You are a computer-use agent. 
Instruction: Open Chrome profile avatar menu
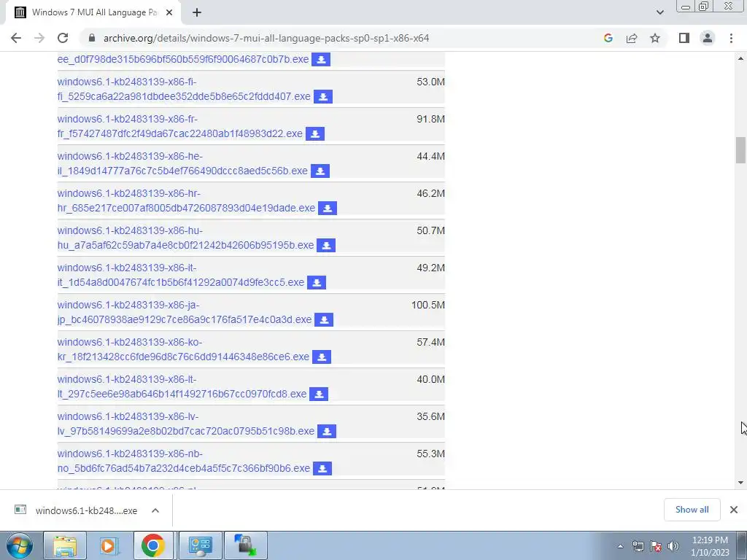click(x=708, y=38)
